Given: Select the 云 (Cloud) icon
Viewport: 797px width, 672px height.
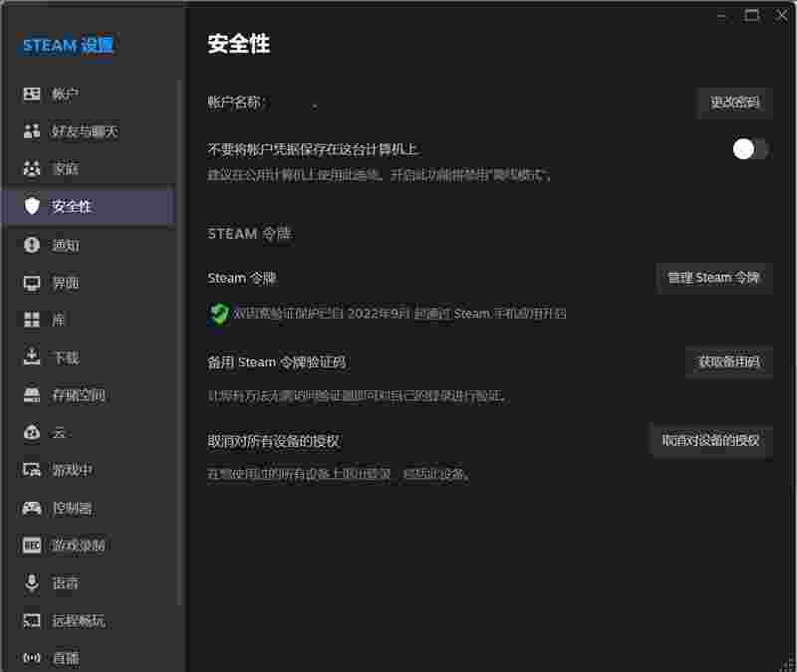Looking at the screenshot, I should pyautogui.click(x=32, y=432).
